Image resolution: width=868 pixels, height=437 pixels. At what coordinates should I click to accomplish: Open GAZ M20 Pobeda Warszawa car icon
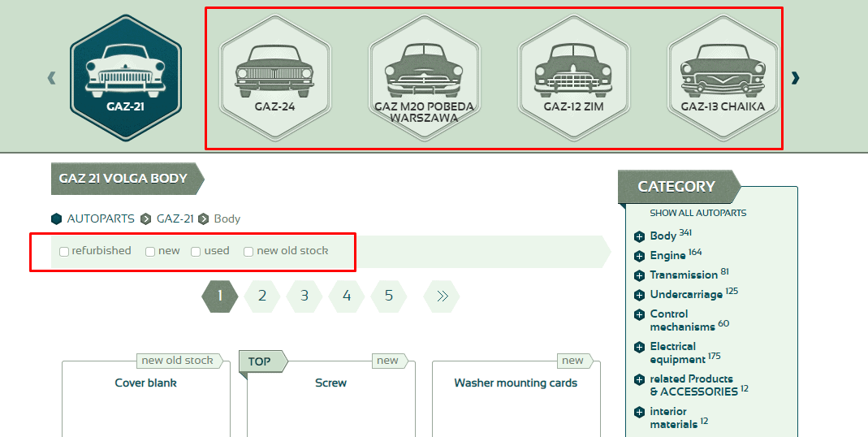click(424, 77)
